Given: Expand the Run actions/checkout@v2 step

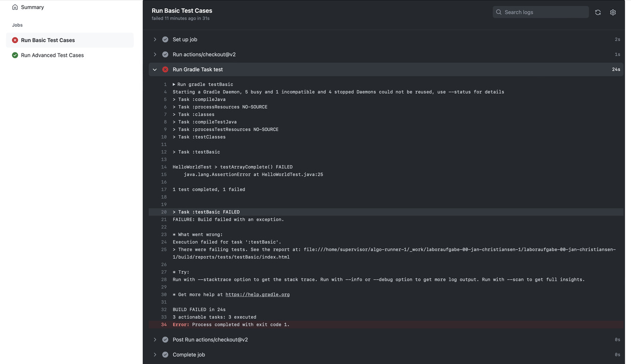Looking at the screenshot, I should click(155, 54).
